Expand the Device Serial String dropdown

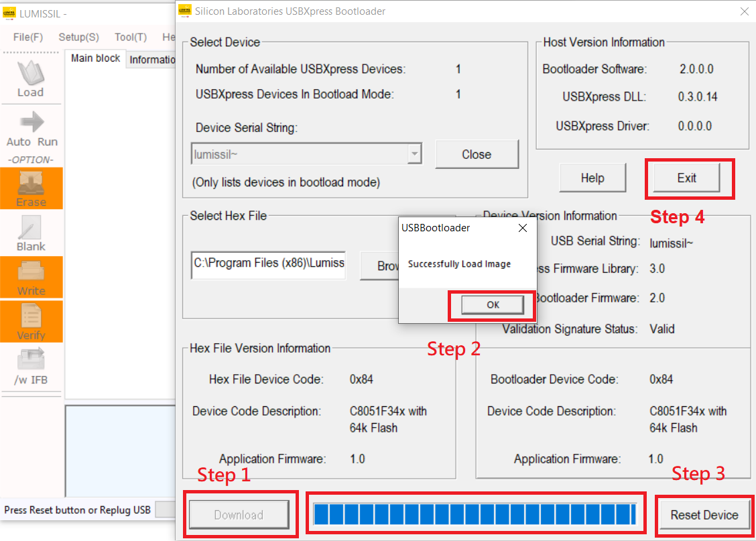pos(415,154)
